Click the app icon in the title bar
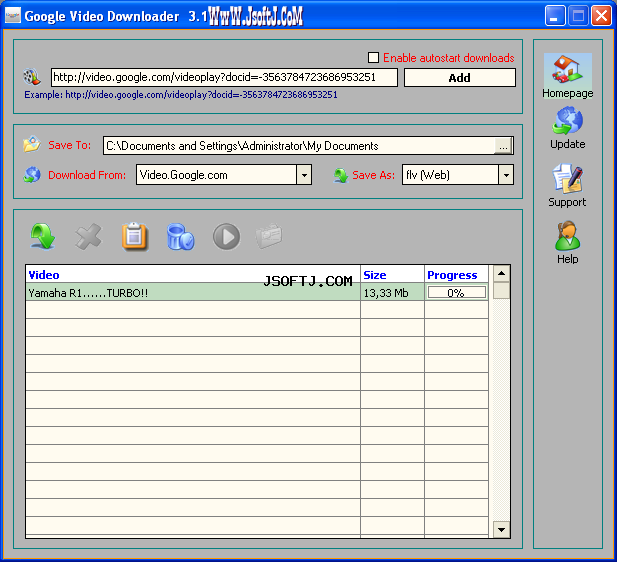The image size is (617, 562). 13,16
